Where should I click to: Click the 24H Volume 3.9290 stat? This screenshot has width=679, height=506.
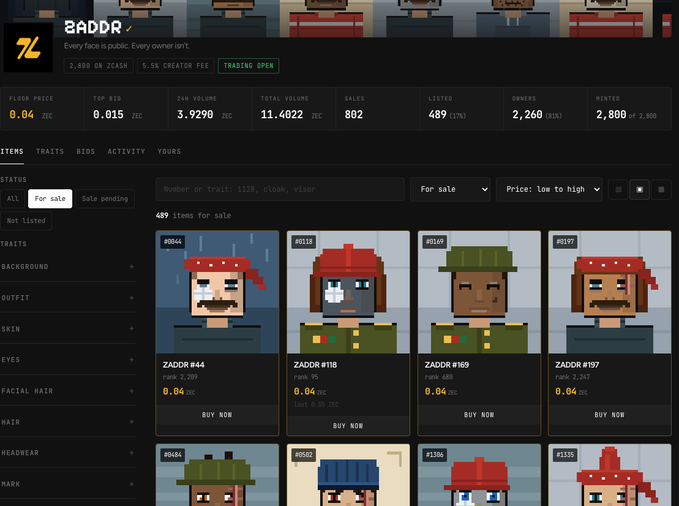[x=210, y=108]
